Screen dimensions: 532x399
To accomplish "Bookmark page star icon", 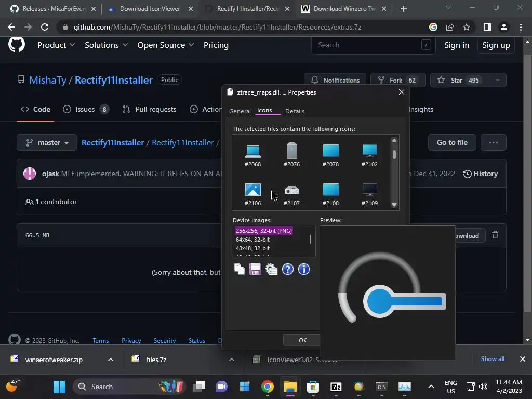I will pos(467,27).
